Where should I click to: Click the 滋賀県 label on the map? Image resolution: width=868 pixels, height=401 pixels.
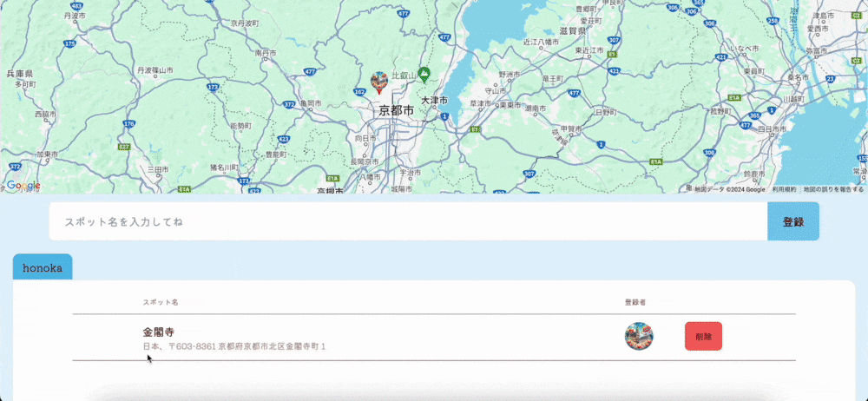click(x=573, y=31)
